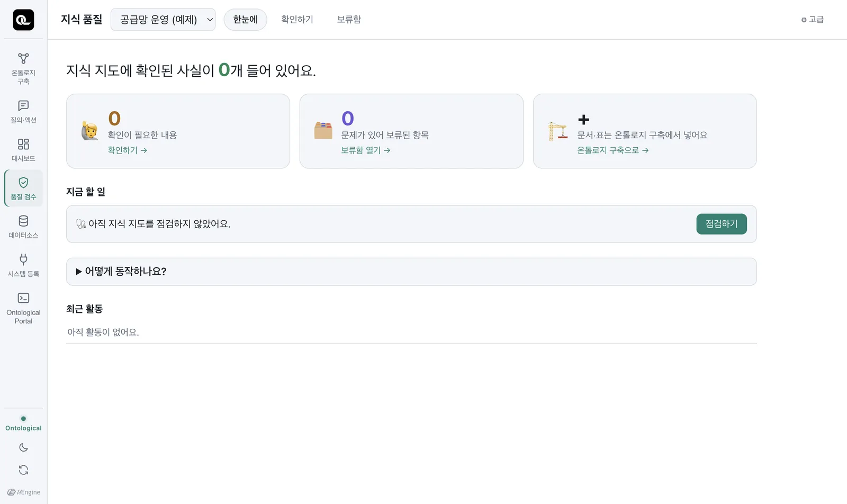Click the stethoscope icon in the to-do row
The height and width of the screenshot is (504, 847).
coord(81,224)
